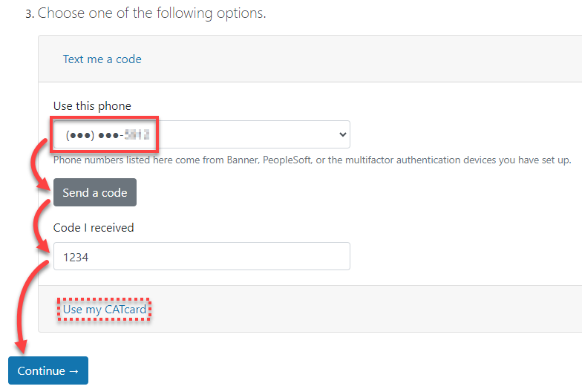Click the right arrow inside the Continue button

pyautogui.click(x=73, y=370)
